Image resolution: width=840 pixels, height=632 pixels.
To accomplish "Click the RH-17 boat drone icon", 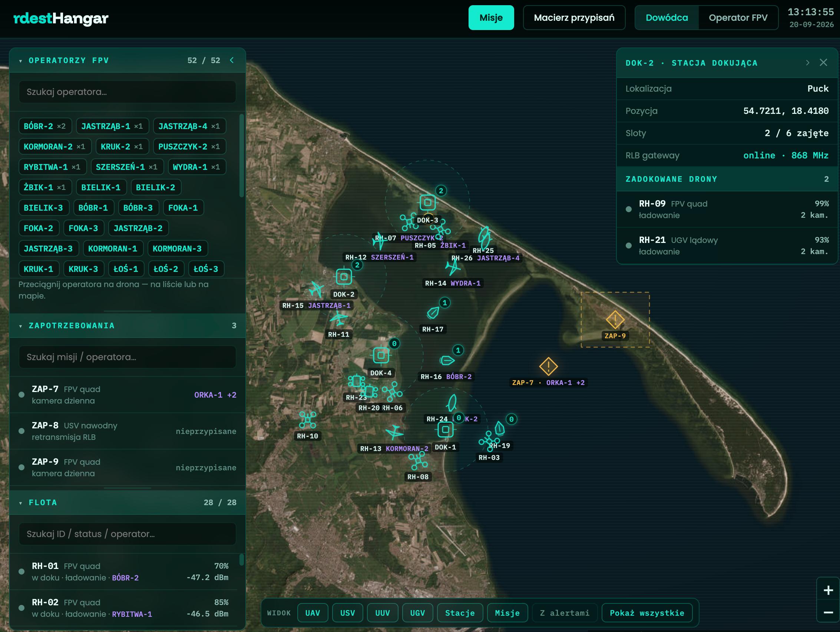I will pos(433,313).
